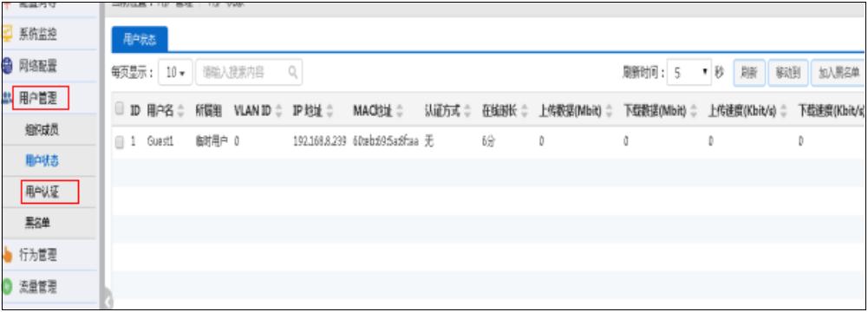Click the 所属组 column header
This screenshot has height=312, width=868.
pos(208,111)
